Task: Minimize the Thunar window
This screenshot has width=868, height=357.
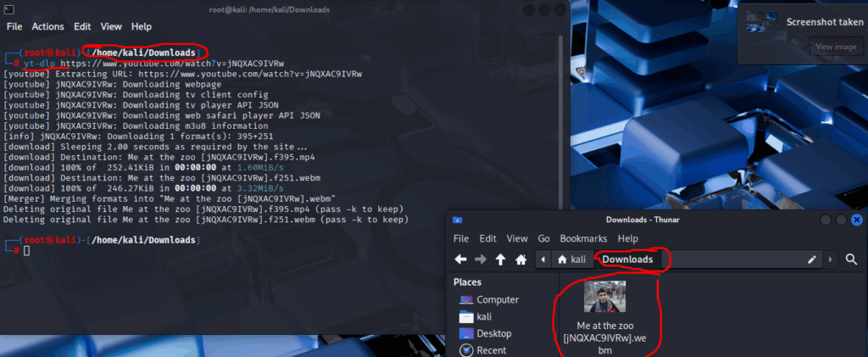Action: (826, 220)
